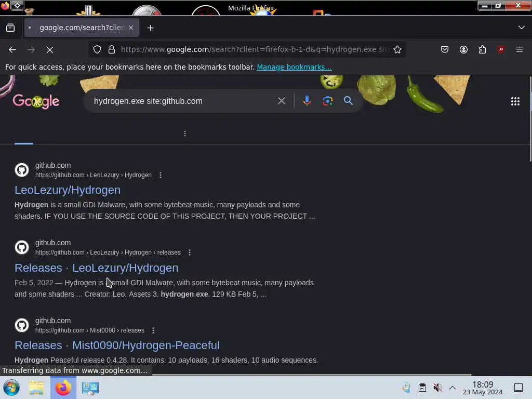
Task: Open Releases · Mist0090/Hydrogen-Peaceful link
Action: tap(117, 345)
